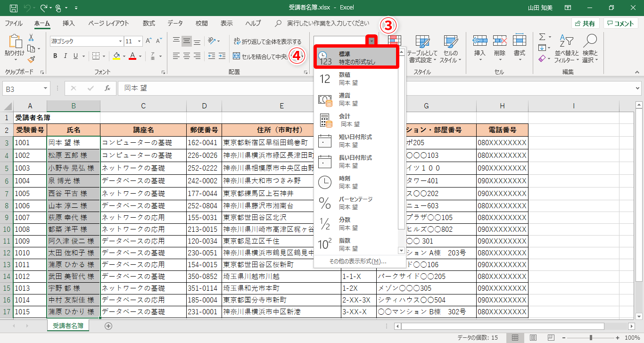The width and height of the screenshot is (644, 343).
Task: Click the formula bar enter checkmark icon
Action: point(91,88)
